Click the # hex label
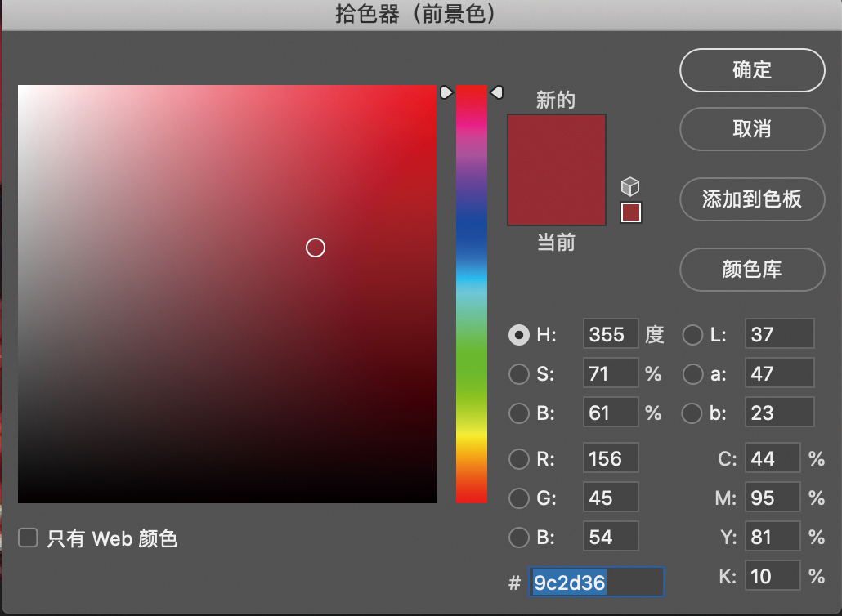 (x=514, y=583)
